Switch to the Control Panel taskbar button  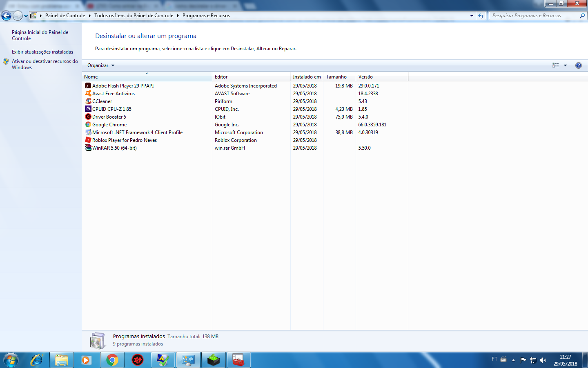tap(188, 360)
